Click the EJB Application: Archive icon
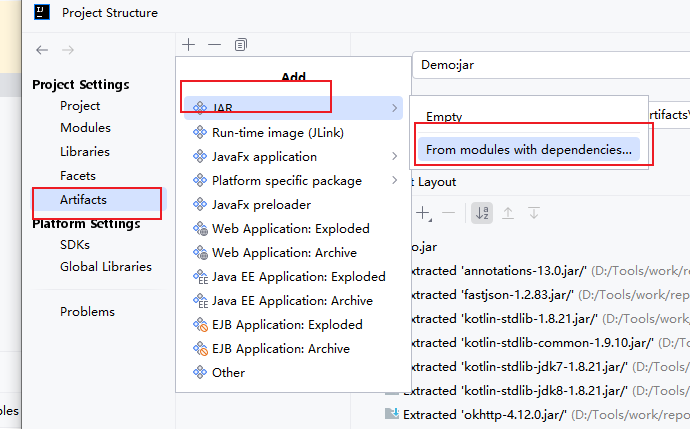The image size is (690, 429). pyautogui.click(x=200, y=349)
